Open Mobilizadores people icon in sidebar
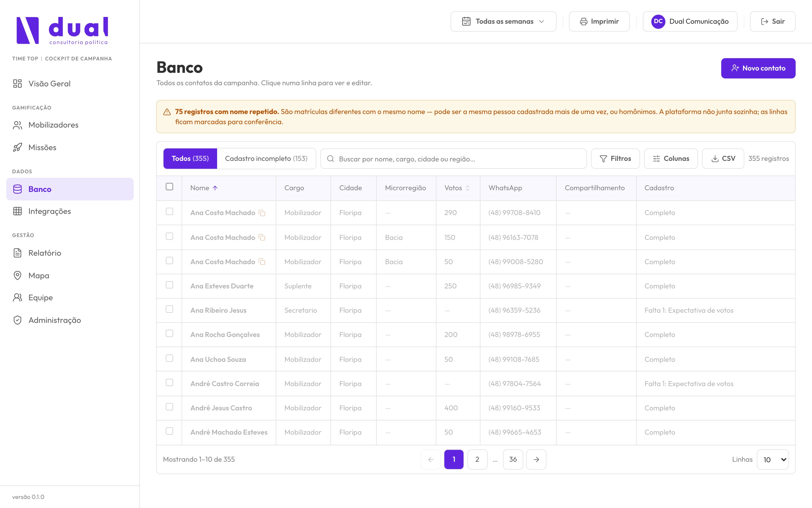The image size is (812, 508). coord(17,125)
